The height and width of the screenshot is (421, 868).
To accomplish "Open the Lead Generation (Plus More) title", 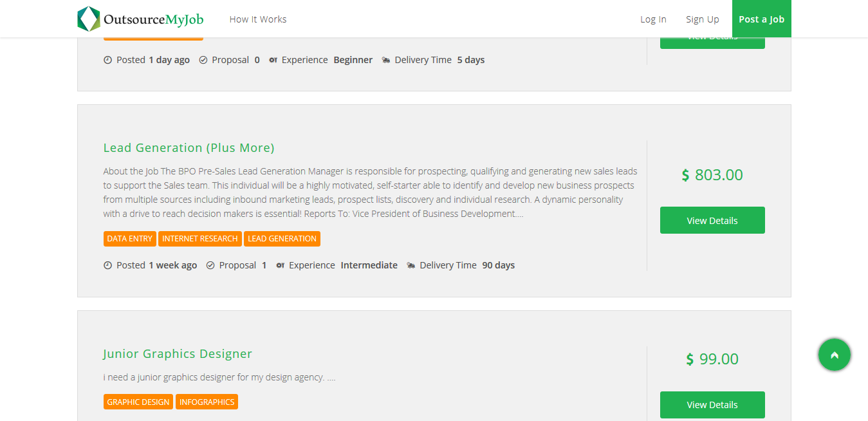I will [x=189, y=148].
